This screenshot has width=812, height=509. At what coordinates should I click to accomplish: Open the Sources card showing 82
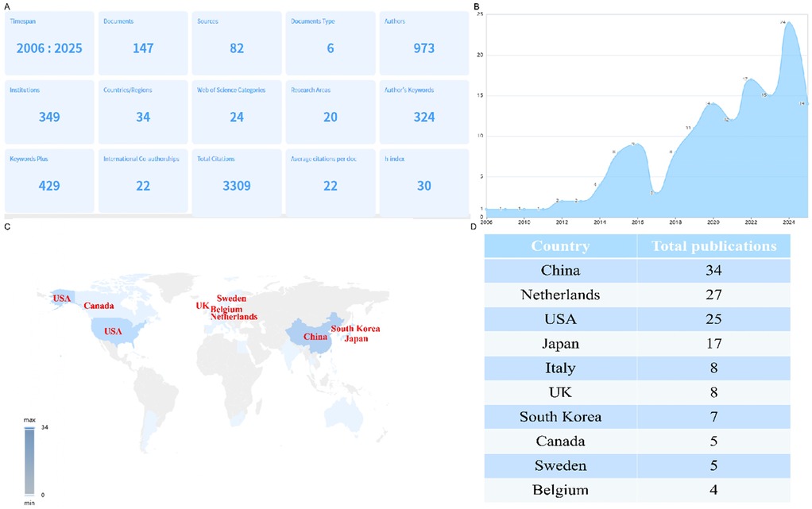coord(236,44)
